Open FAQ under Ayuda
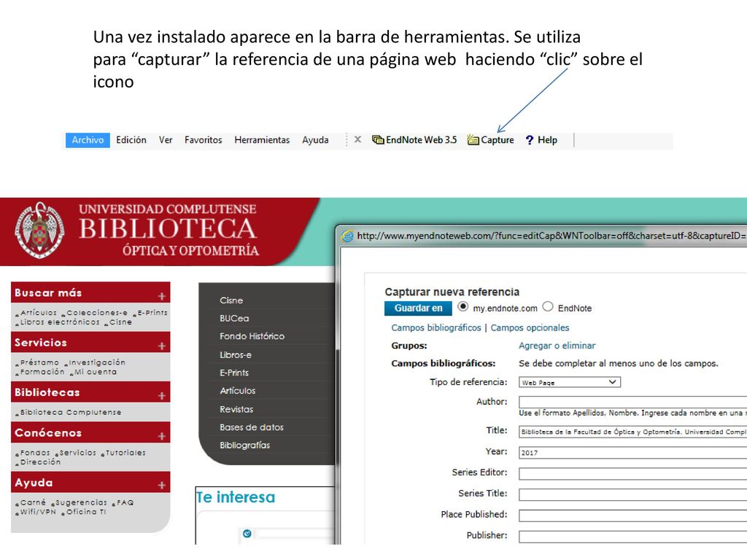Viewport: 747px width, 560px height. click(125, 503)
